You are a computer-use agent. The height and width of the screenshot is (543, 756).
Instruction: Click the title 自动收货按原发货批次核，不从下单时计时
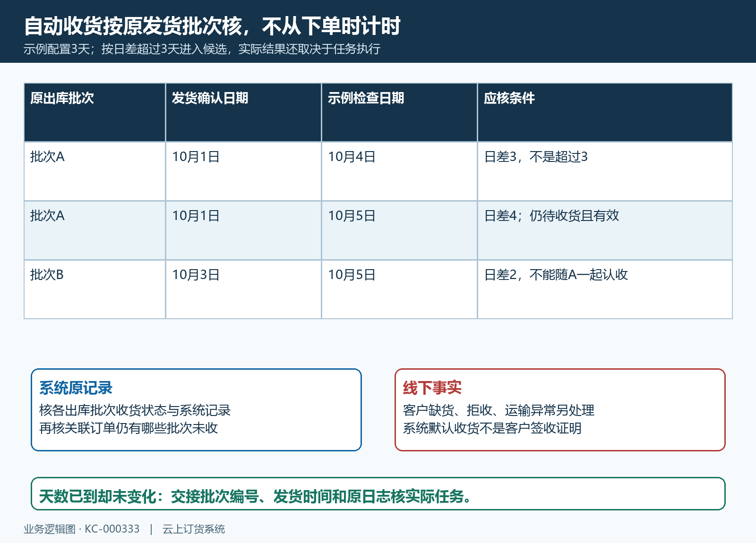(212, 26)
